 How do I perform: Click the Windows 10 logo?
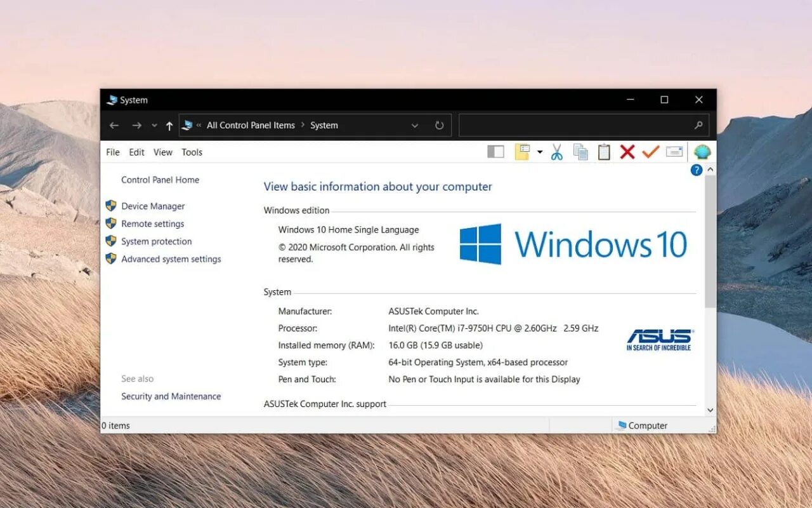573,244
